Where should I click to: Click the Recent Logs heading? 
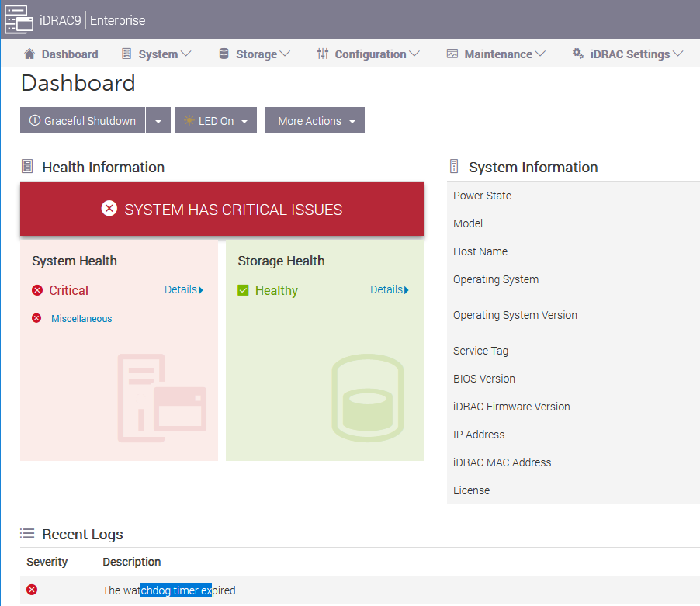pyautogui.click(x=82, y=534)
